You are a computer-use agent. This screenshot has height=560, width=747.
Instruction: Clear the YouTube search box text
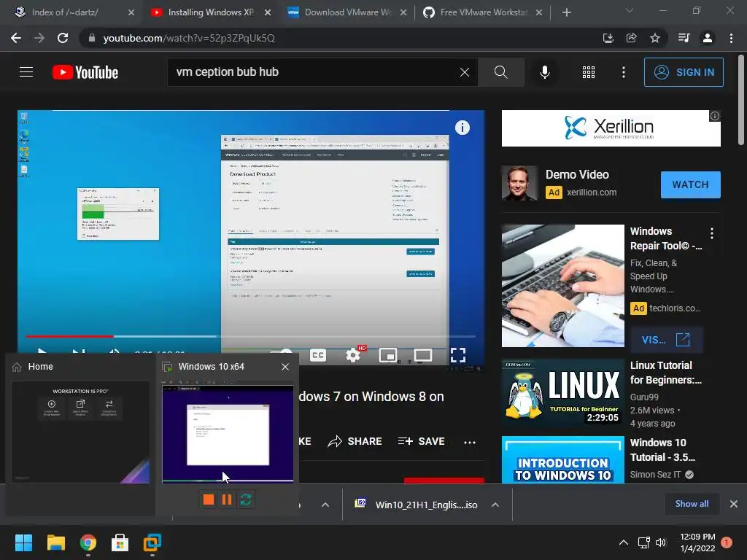pos(465,72)
